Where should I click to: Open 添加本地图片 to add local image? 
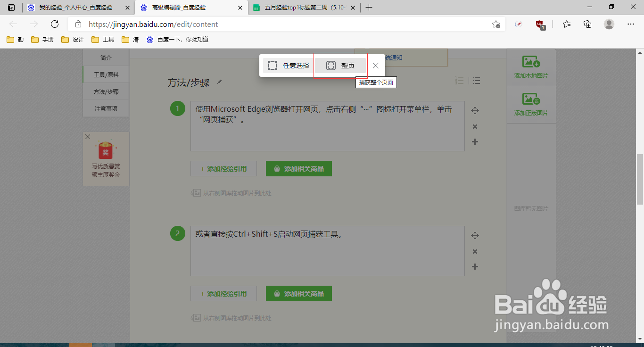(x=531, y=67)
